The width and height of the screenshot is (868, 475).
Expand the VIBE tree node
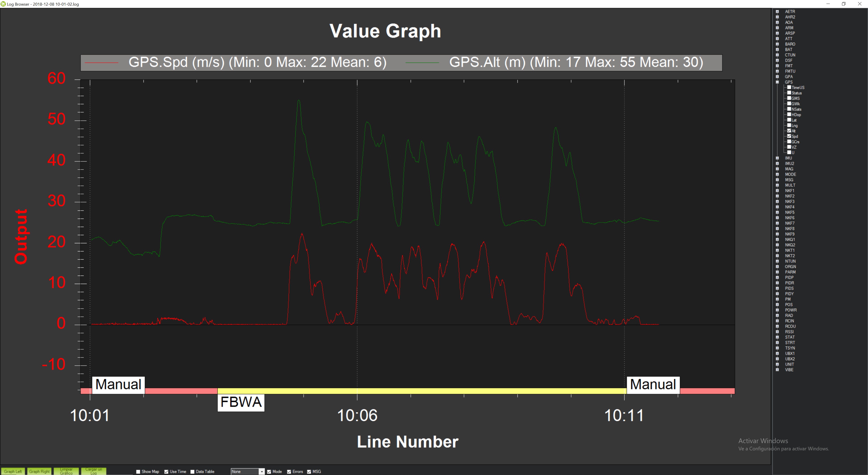[x=777, y=369]
